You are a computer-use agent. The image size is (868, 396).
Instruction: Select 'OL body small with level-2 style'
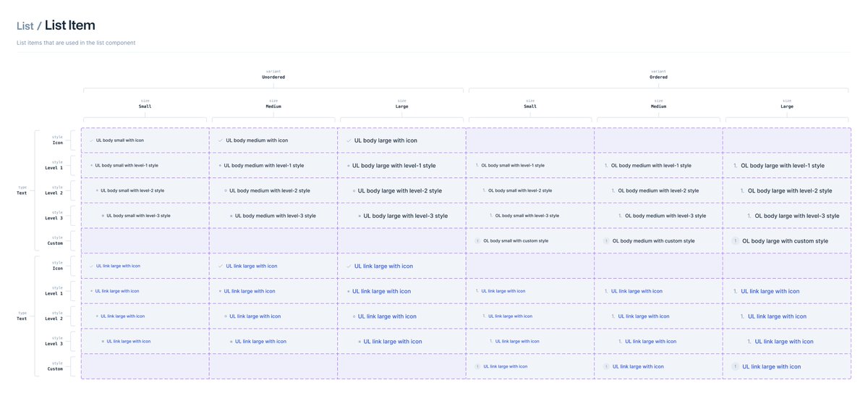click(520, 191)
